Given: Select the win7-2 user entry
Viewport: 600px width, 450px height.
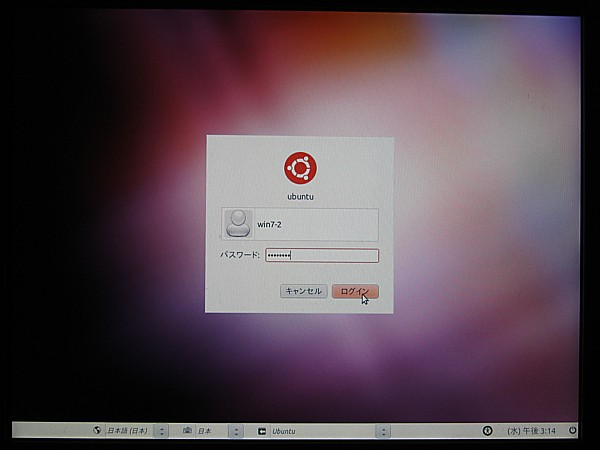Looking at the screenshot, I should coord(300,224).
